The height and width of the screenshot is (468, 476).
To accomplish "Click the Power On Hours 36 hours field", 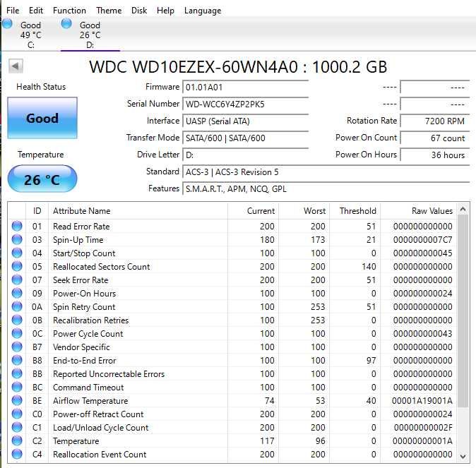I will point(435,155).
